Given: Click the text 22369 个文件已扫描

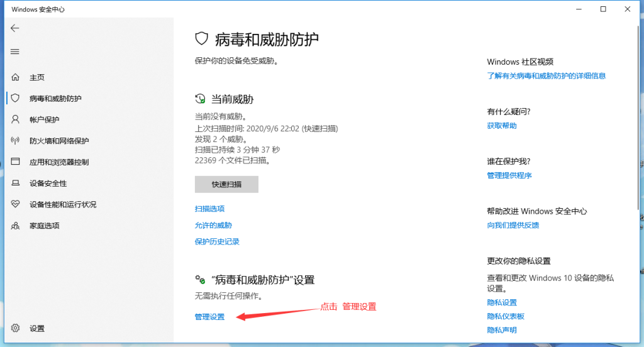Looking at the screenshot, I should 233,160.
